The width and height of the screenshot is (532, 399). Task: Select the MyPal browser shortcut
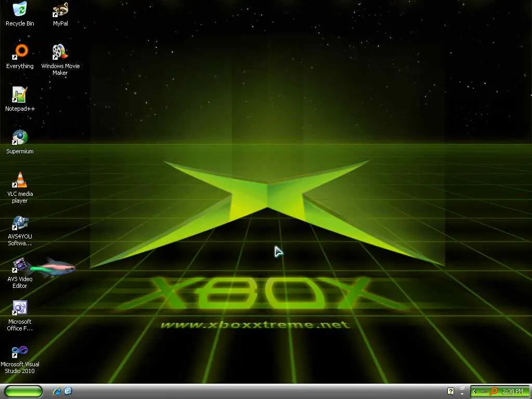coord(60,14)
